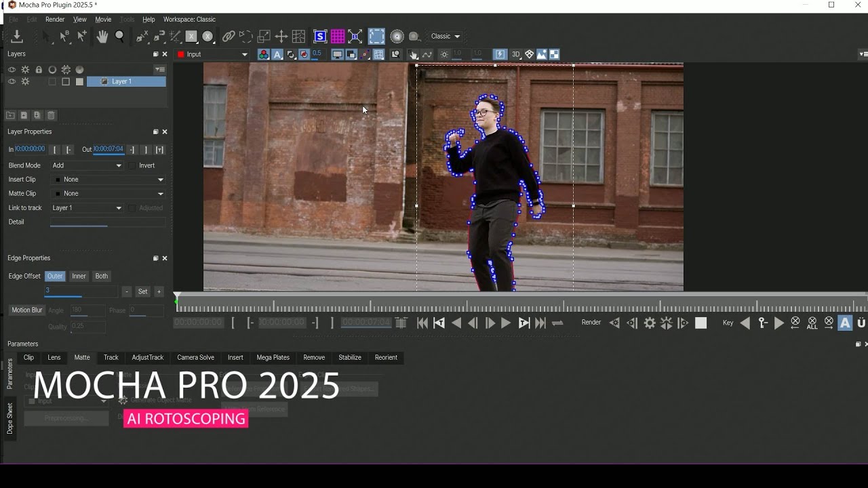Switch to the Mega Plates tab
This screenshot has width=868, height=488.
coord(273,358)
